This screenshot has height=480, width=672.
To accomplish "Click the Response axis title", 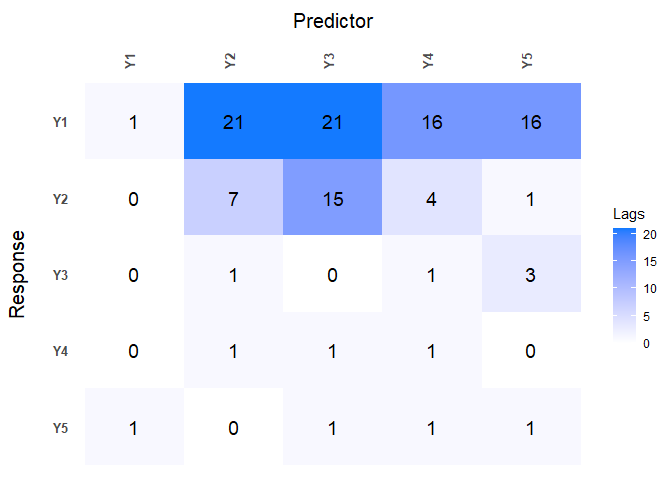I will [17, 274].
